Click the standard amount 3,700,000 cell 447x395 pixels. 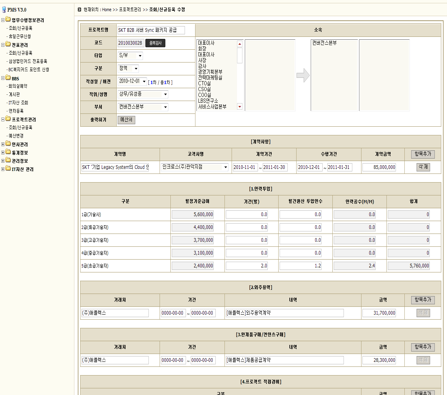coord(193,240)
